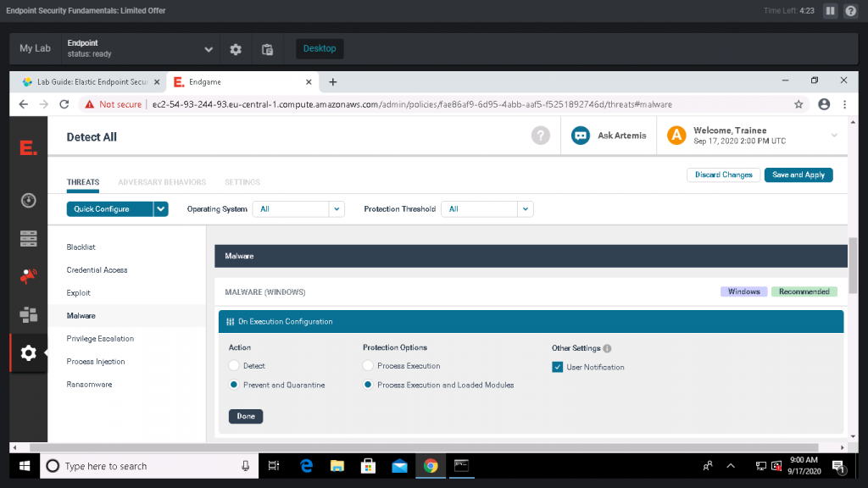Open Chrome profile icon
The height and width of the screenshot is (488, 868).
pyautogui.click(x=824, y=104)
